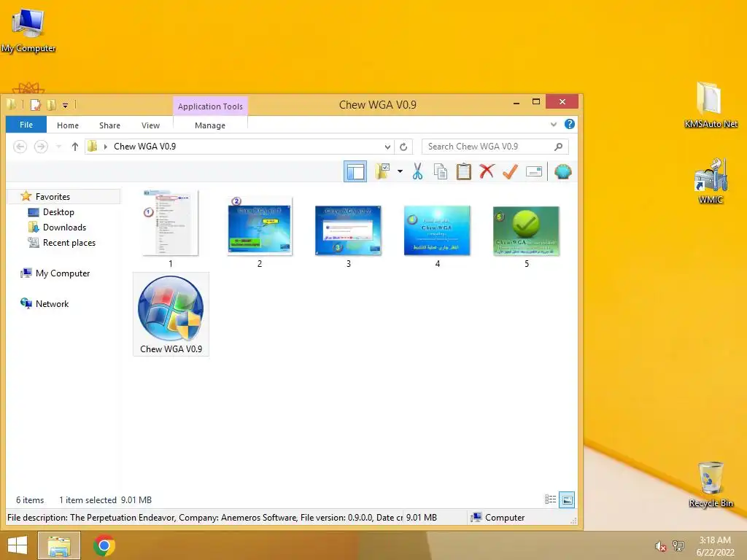This screenshot has height=560, width=747.
Task: Expand the path arrow before Chew WGA V0.9
Action: [x=105, y=147]
